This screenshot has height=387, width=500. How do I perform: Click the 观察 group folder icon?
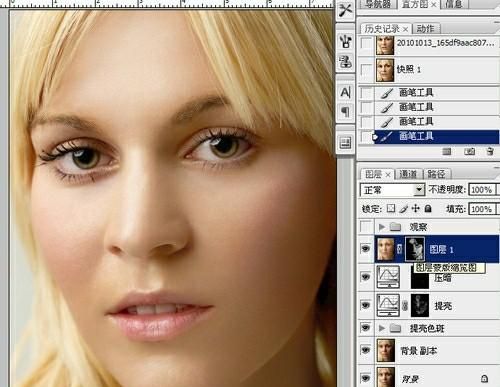tap(395, 227)
